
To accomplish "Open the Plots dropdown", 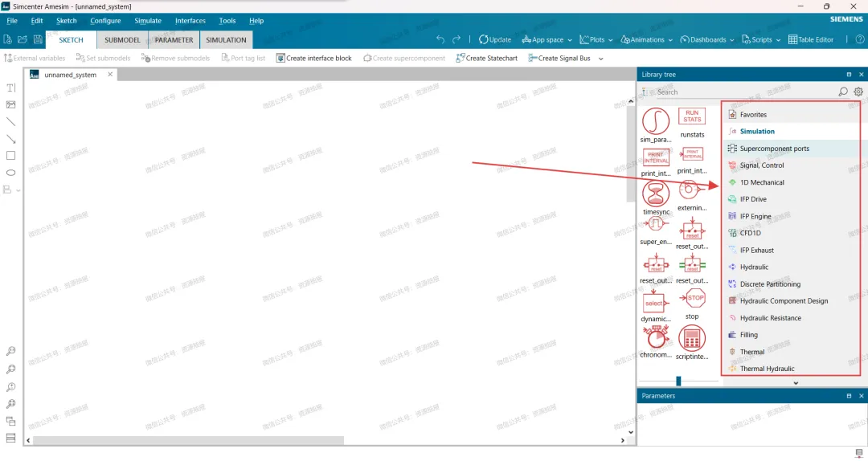I will coord(596,40).
